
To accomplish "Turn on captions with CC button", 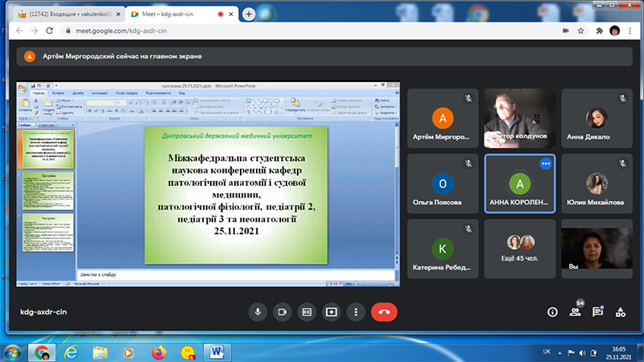I will coord(307,311).
